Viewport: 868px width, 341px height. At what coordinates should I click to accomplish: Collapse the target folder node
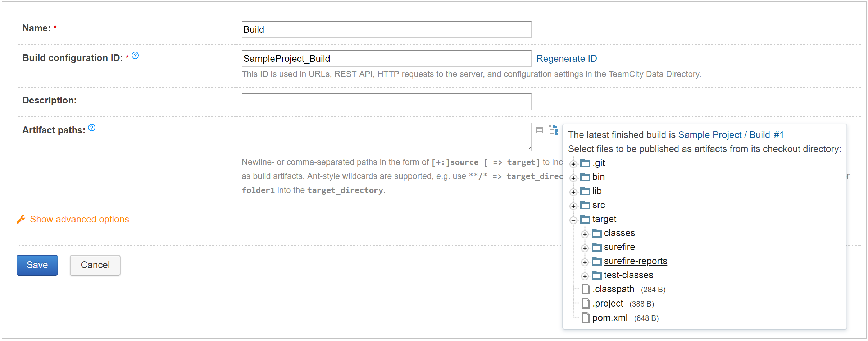coord(573,220)
